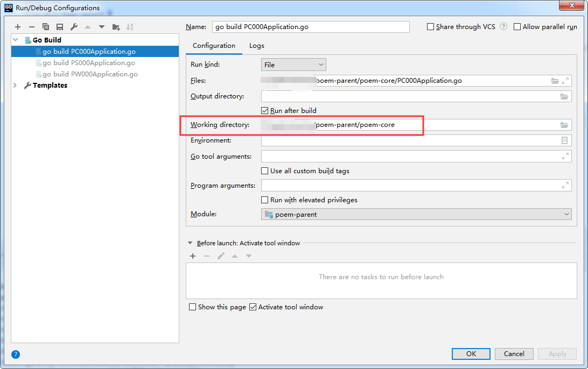The width and height of the screenshot is (588, 369).
Task: Edit before launch task pencil icon
Action: tap(221, 256)
